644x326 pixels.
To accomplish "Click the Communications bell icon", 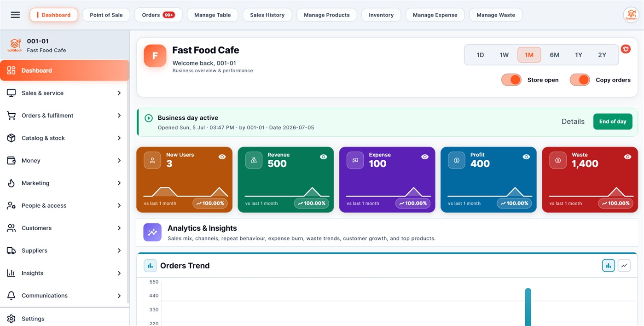I will pos(12,296).
